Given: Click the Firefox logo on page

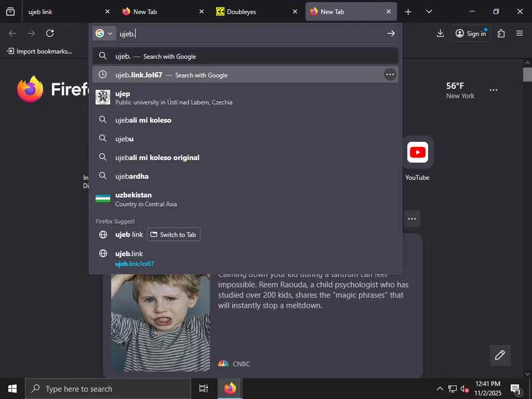Looking at the screenshot, I should 30,89.
